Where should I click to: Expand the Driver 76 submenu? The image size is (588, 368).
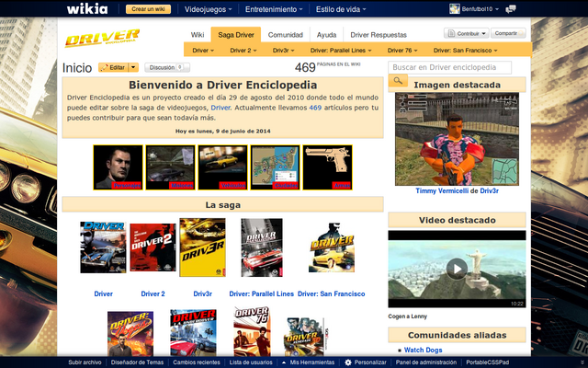click(x=402, y=51)
